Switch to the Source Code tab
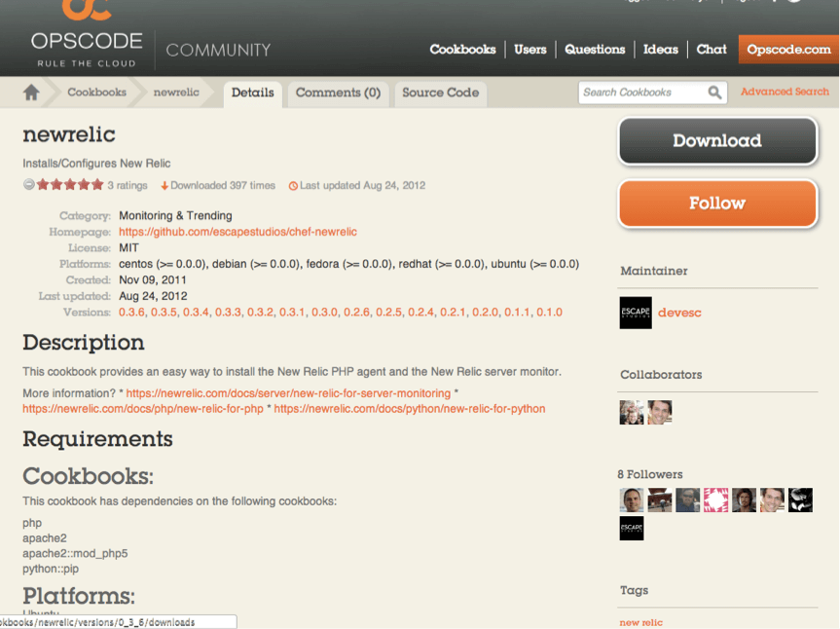 pos(440,92)
